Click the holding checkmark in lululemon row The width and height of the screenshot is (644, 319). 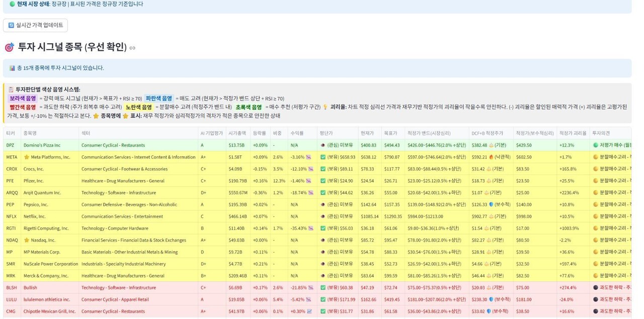click(323, 299)
